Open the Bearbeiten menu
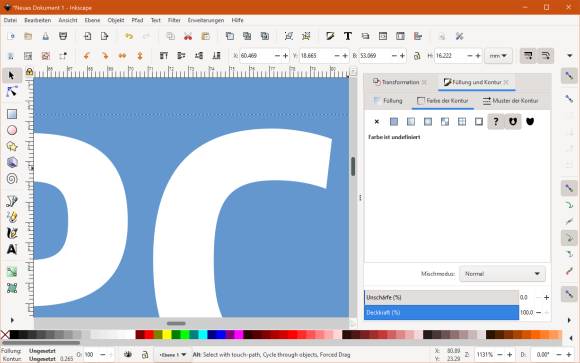The height and width of the screenshot is (363, 580). [37, 20]
